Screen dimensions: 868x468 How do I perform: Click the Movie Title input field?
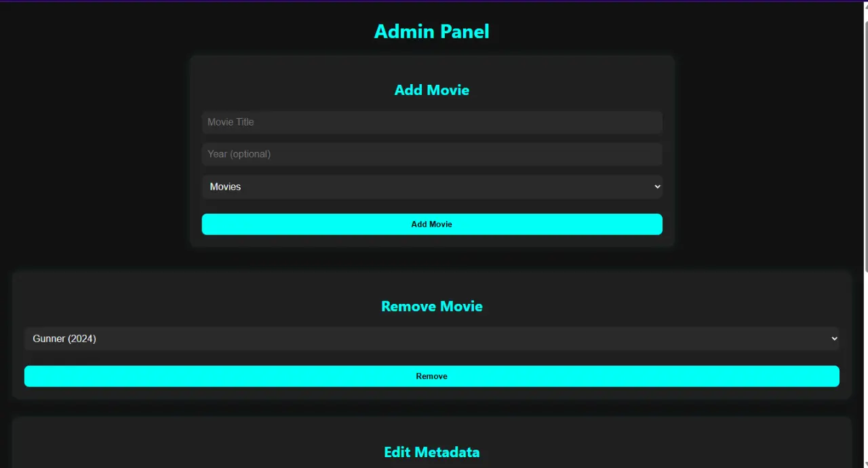[x=432, y=122]
